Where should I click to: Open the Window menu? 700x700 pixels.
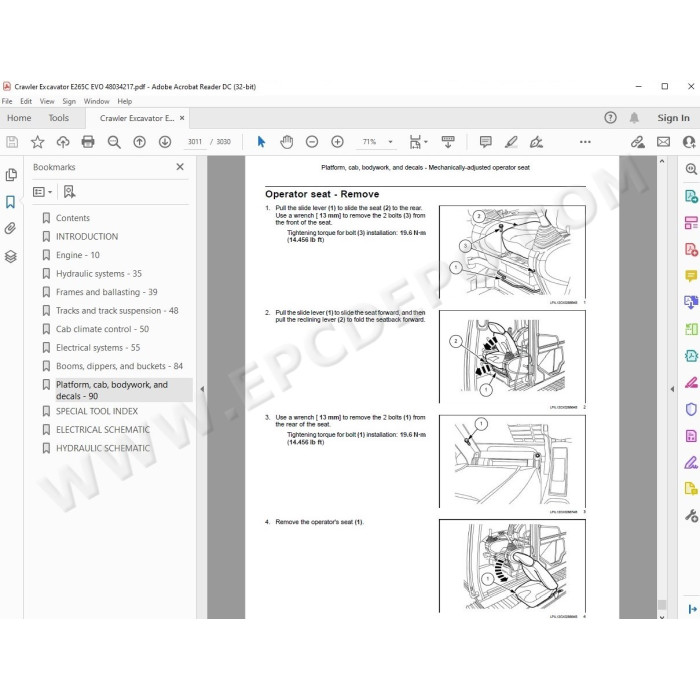96,101
